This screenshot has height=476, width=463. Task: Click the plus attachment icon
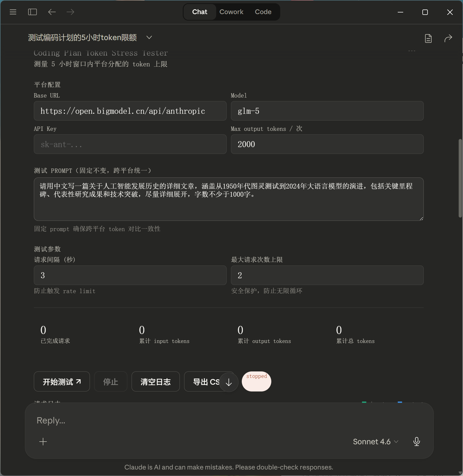tap(43, 442)
